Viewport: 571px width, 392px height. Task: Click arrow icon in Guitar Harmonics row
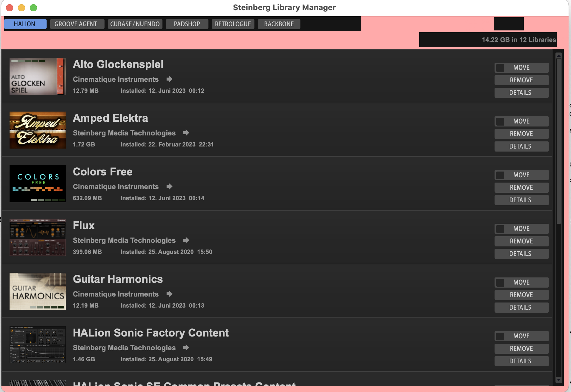point(169,294)
